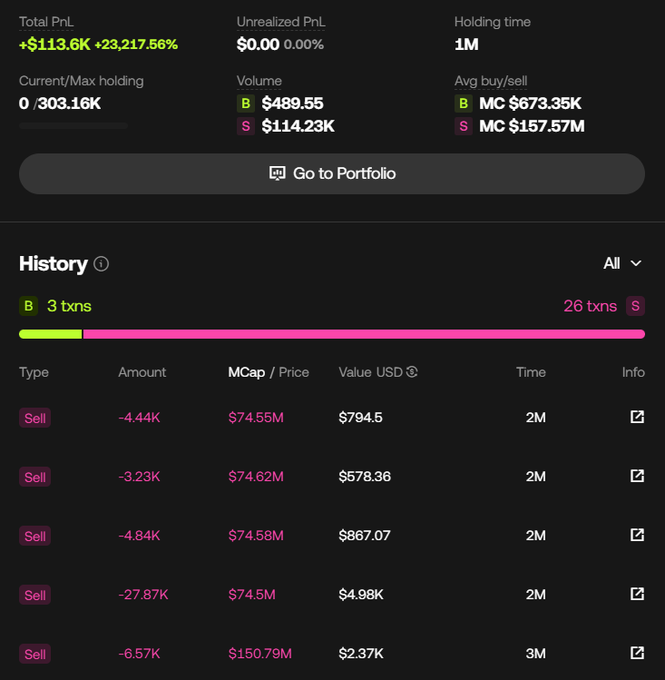Click the Type column header
Screen dimensions: 665x680
pyautogui.click(x=34, y=372)
